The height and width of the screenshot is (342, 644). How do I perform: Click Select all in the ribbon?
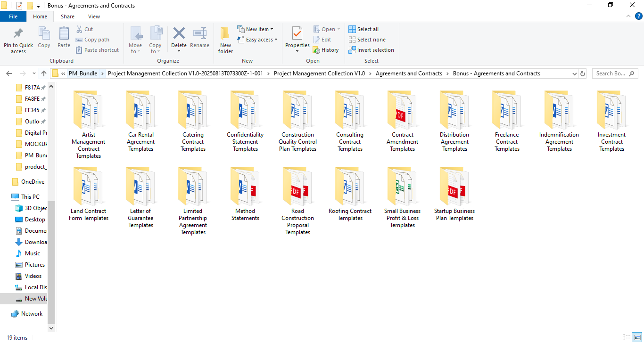(x=363, y=29)
